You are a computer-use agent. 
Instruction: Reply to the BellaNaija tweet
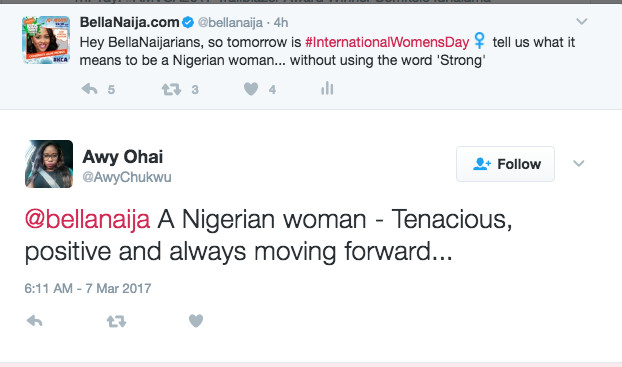(x=90, y=89)
